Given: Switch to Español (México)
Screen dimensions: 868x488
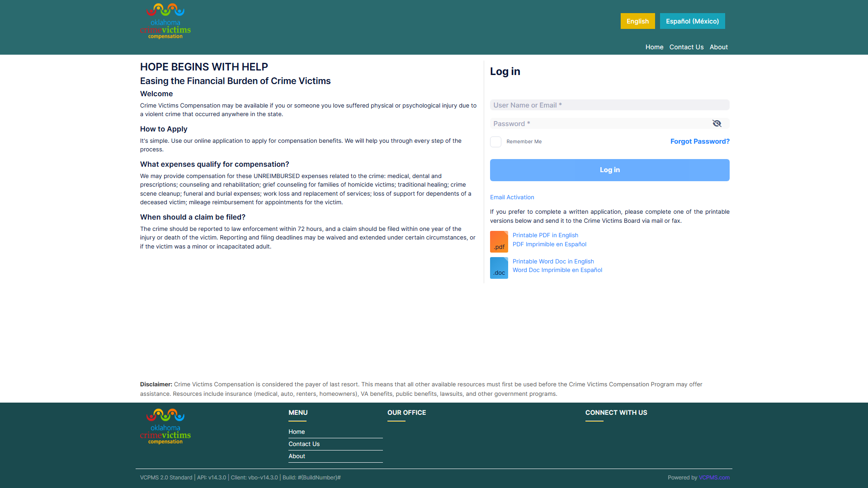Looking at the screenshot, I should (692, 21).
